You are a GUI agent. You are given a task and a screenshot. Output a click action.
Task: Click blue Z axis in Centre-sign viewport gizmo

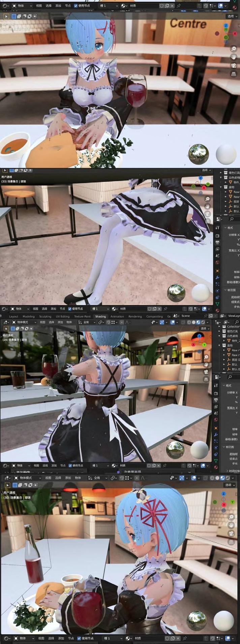[x=226, y=26]
